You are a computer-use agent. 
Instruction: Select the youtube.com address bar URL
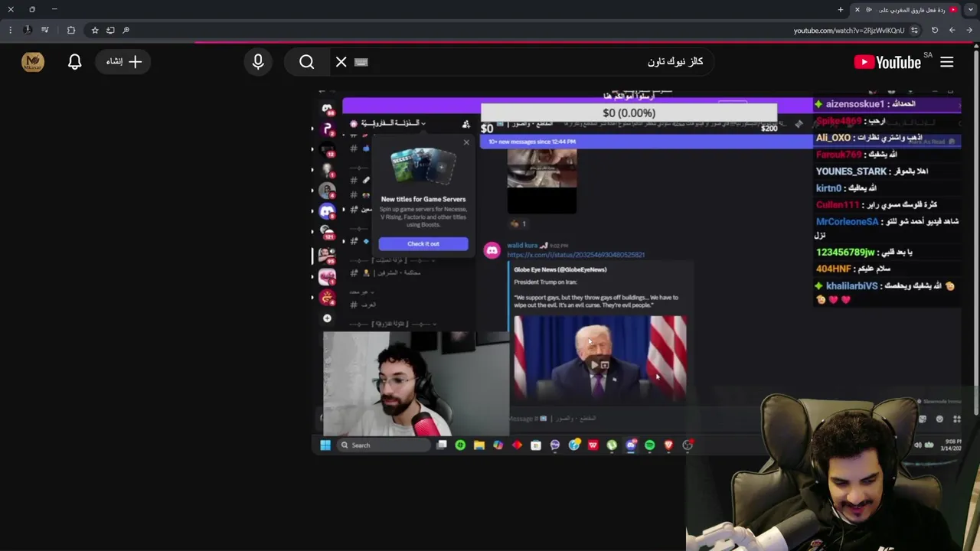tap(849, 31)
